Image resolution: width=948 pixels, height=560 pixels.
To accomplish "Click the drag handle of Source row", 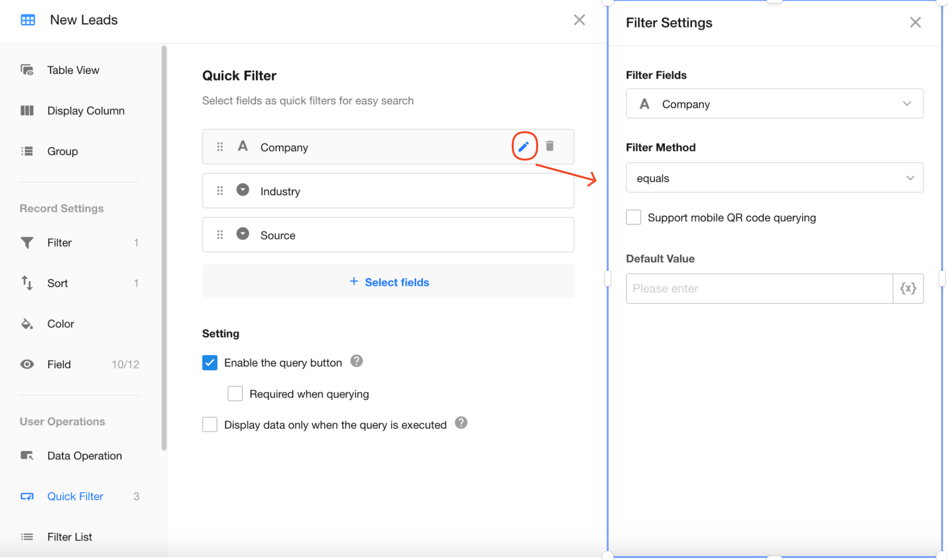I will [220, 234].
